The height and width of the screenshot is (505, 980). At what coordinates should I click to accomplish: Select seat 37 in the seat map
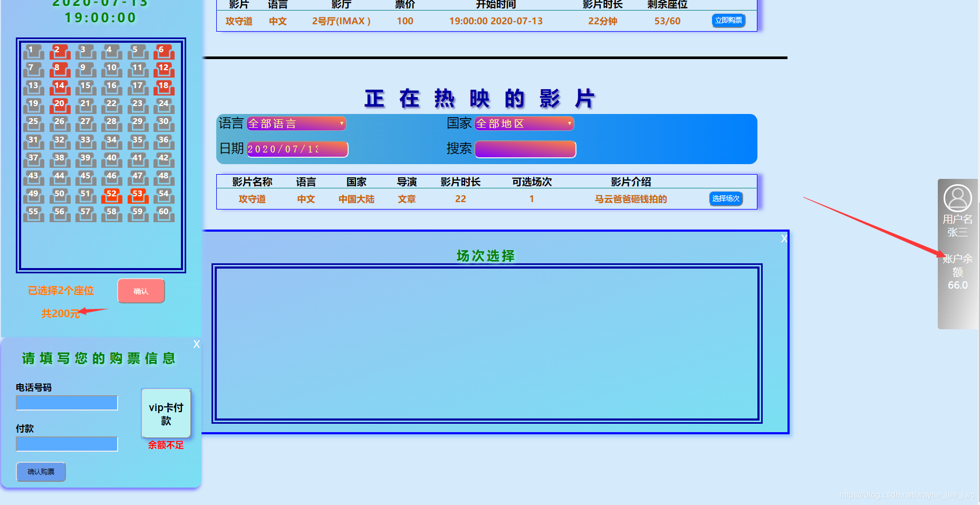click(x=33, y=158)
